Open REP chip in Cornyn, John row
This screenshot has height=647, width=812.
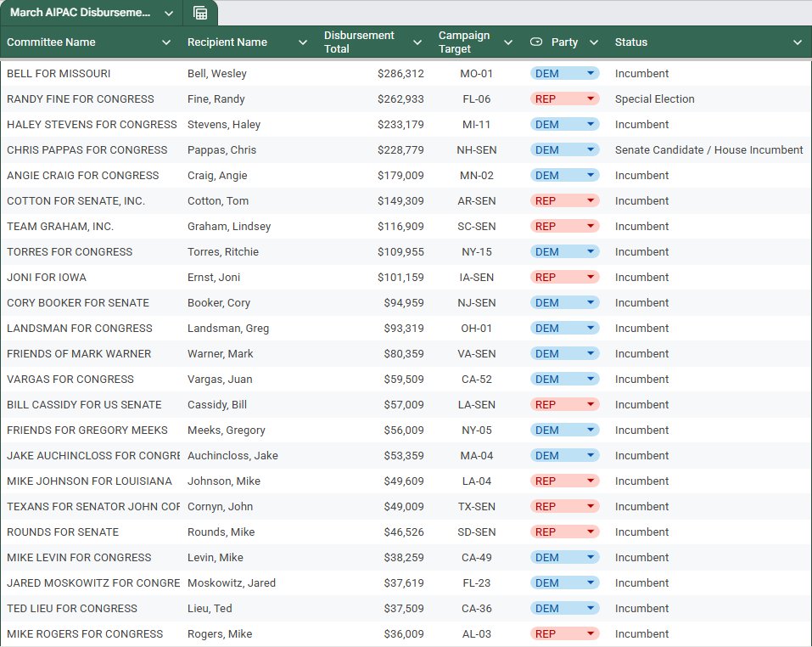coord(564,506)
